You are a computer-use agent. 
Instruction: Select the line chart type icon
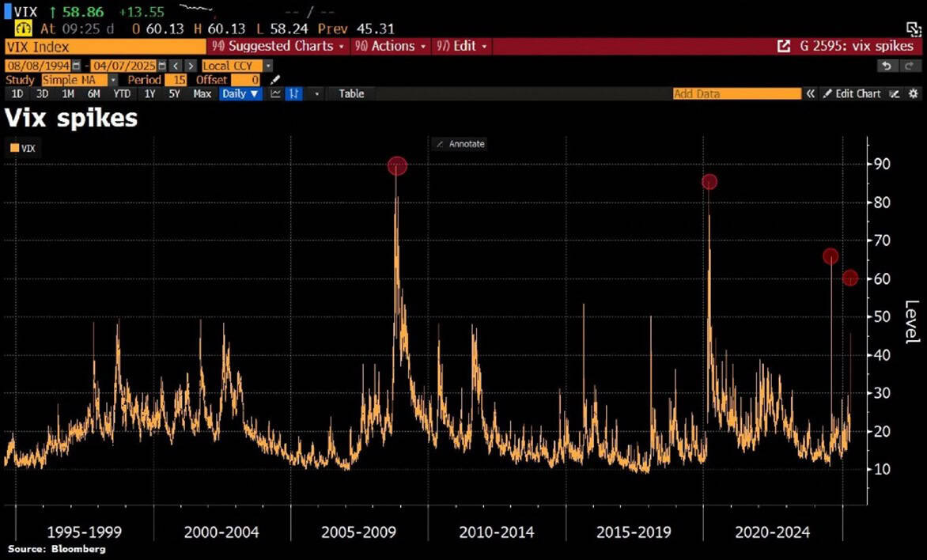pos(276,93)
